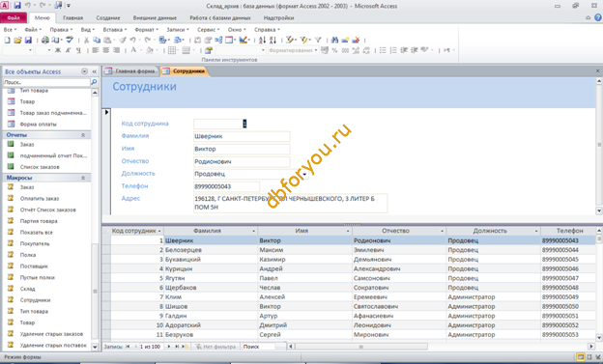Create new blank record navigation icon
The height and width of the screenshot is (364, 603).
pos(185,347)
